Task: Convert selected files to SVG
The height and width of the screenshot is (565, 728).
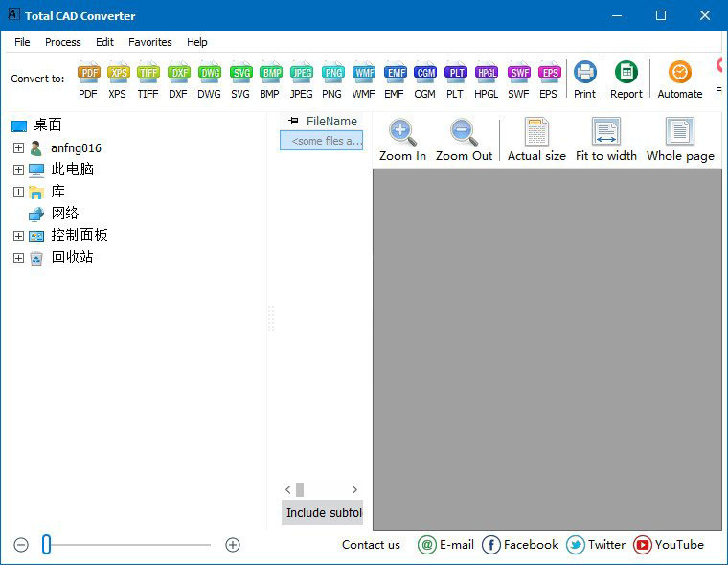Action: [240, 79]
